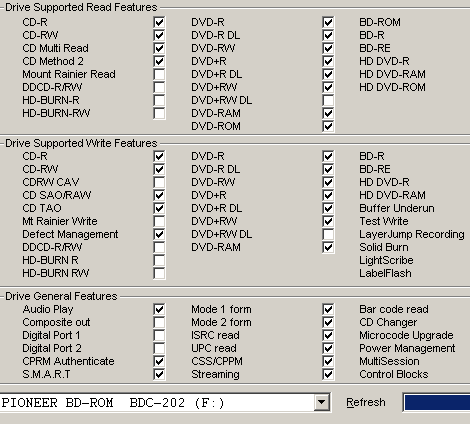Enable the Mt Rainier Write checkbox
The height and width of the screenshot is (424, 470).
[x=159, y=221]
